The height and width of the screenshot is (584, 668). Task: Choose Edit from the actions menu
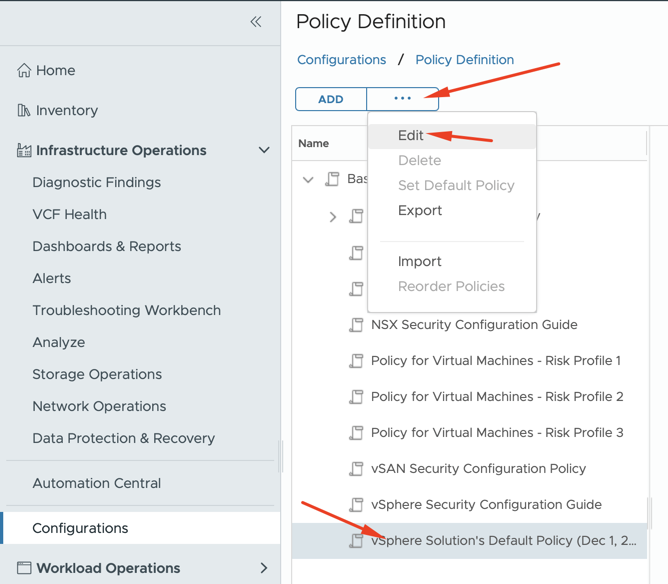coord(411,135)
